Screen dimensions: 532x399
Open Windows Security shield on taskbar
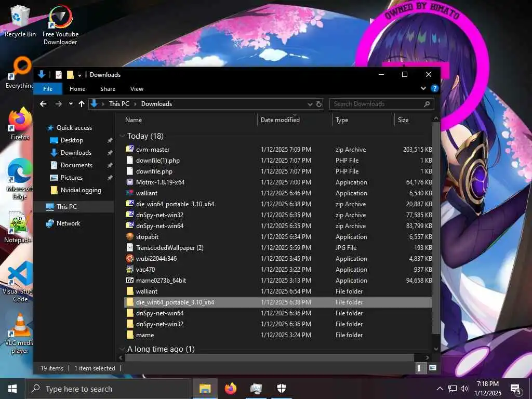[282, 389]
